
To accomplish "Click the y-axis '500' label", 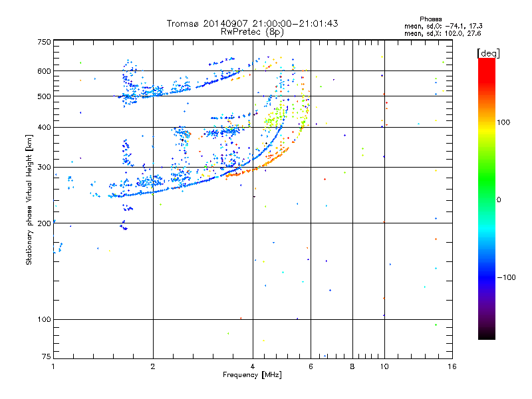I will pyautogui.click(x=44, y=96).
